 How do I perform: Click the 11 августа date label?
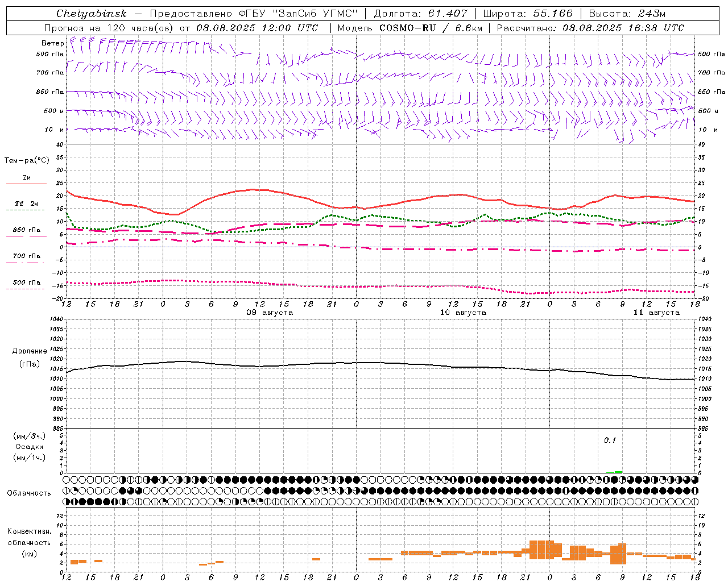click(x=656, y=313)
